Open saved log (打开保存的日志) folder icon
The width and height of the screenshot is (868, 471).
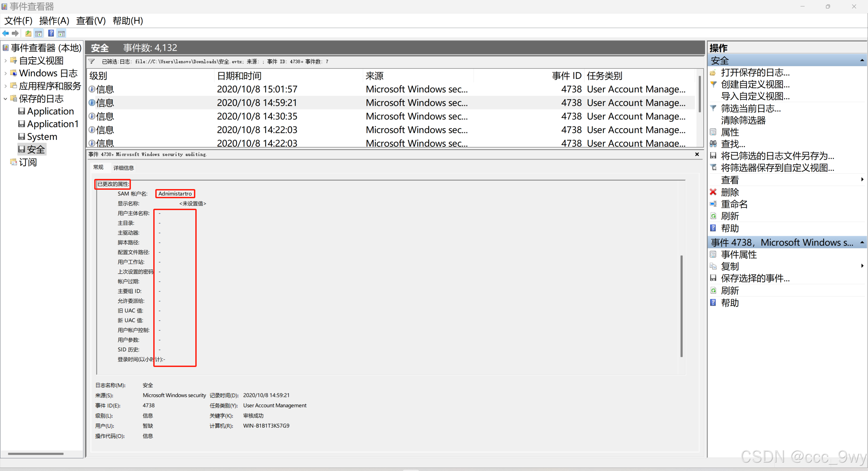(713, 73)
